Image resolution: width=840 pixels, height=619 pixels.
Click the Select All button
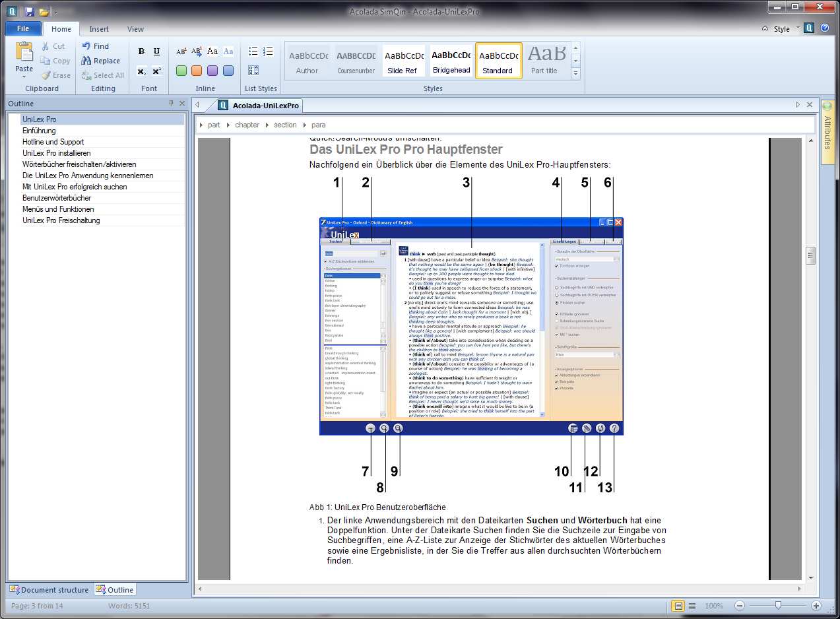[x=103, y=75]
